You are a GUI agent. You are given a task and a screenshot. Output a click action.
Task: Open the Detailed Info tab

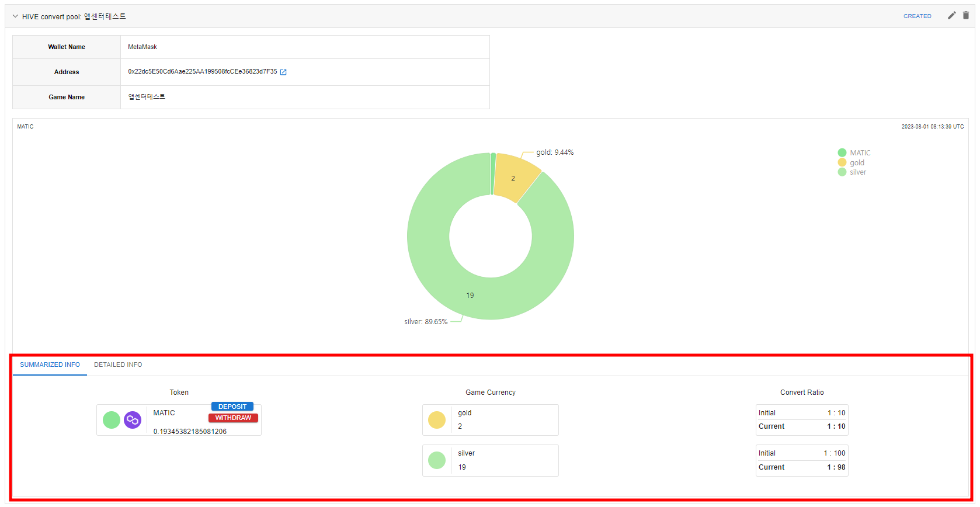(x=118, y=364)
